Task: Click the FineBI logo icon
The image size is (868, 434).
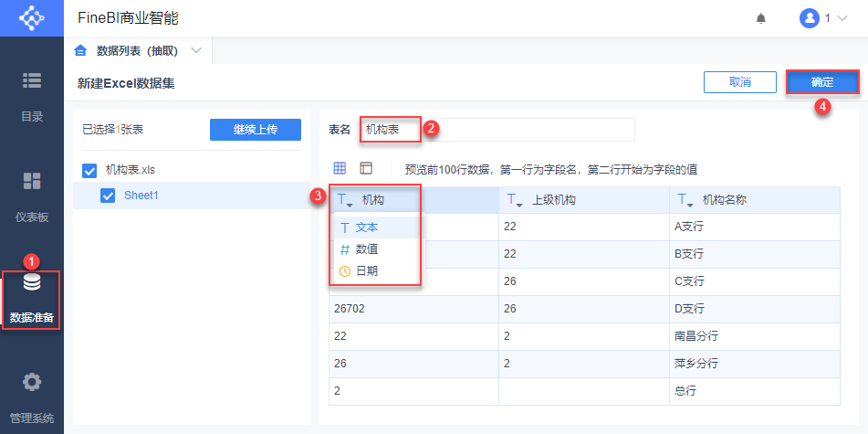Action: pos(31,18)
